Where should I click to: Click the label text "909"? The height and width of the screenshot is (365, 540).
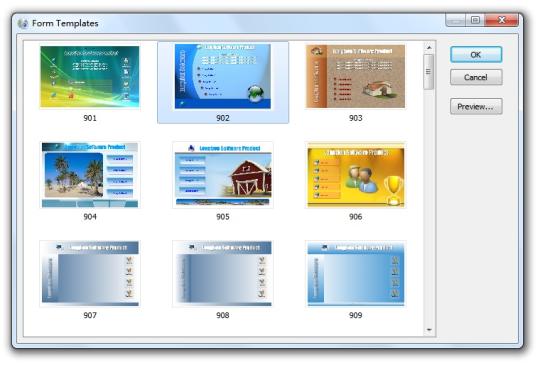point(355,315)
